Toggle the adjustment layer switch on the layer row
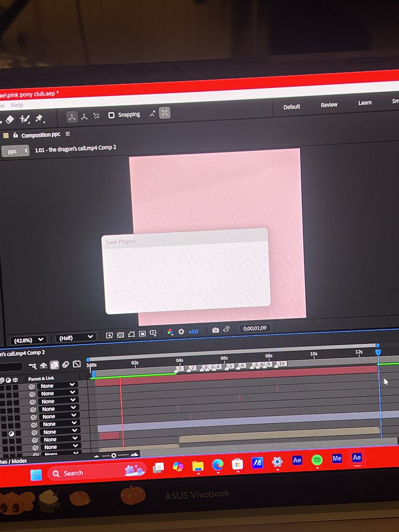This screenshot has height=532, width=399. coord(12,433)
